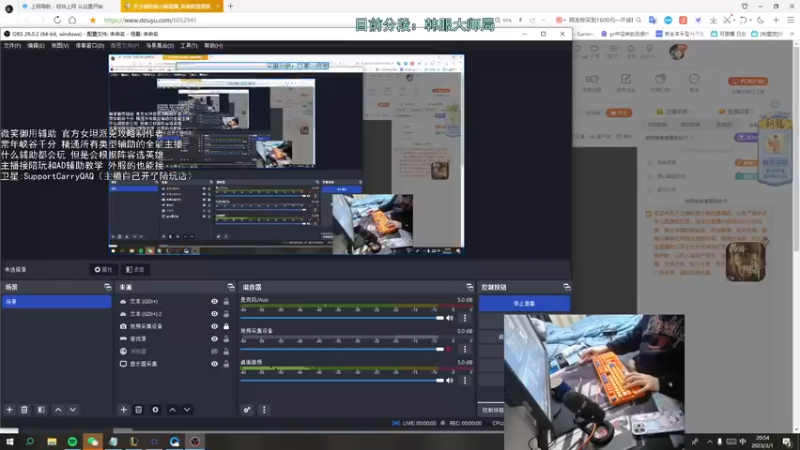
Task: Toggle visibility of 文本 (GDI+) 2 source
Action: (214, 314)
